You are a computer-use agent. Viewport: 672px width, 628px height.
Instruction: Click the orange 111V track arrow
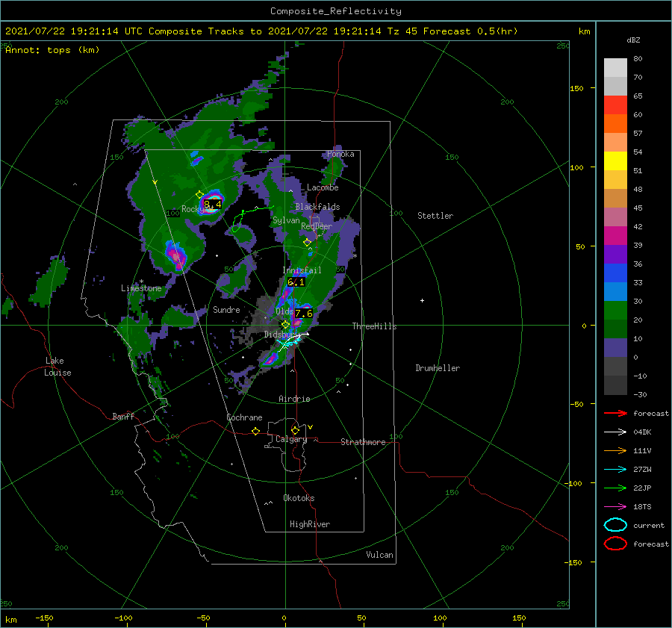pos(615,450)
